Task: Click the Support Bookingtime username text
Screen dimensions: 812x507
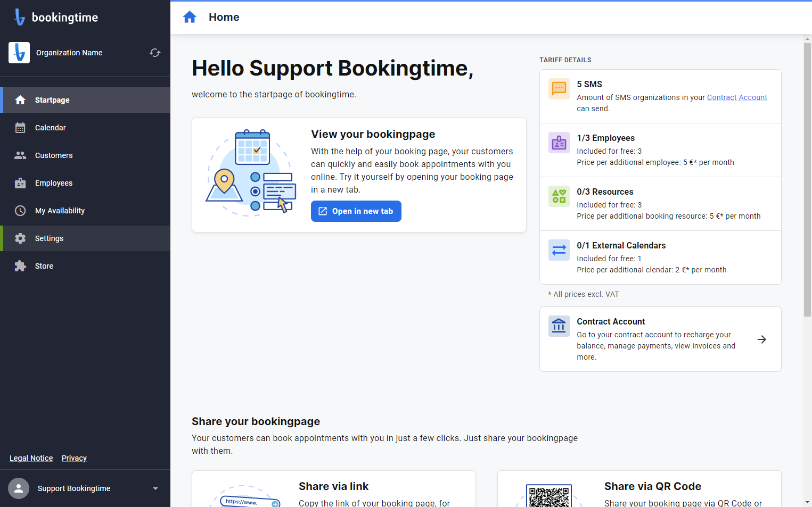Action: [x=74, y=488]
